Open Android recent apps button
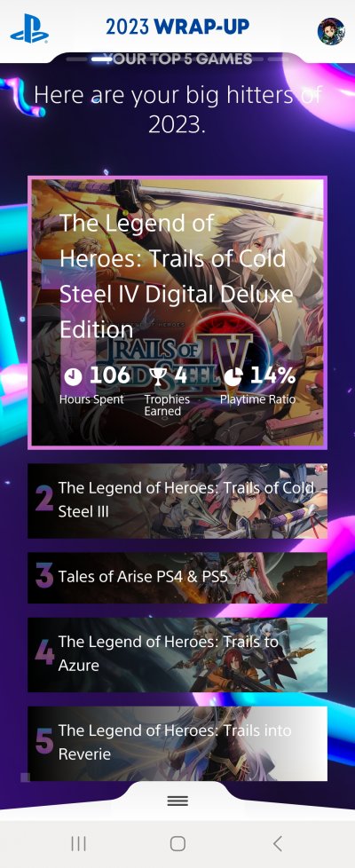This screenshot has width=355, height=868. click(x=78, y=844)
